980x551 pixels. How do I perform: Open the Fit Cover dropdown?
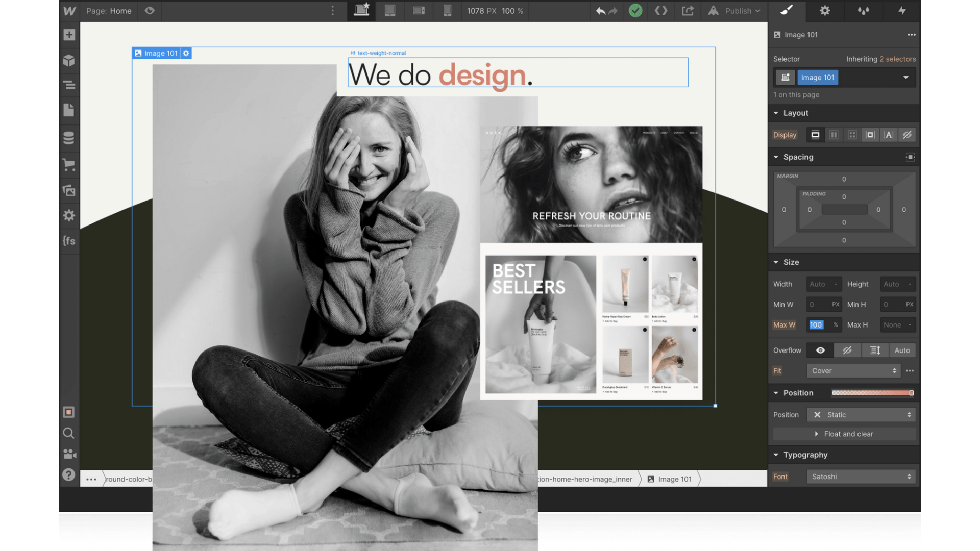(x=853, y=371)
